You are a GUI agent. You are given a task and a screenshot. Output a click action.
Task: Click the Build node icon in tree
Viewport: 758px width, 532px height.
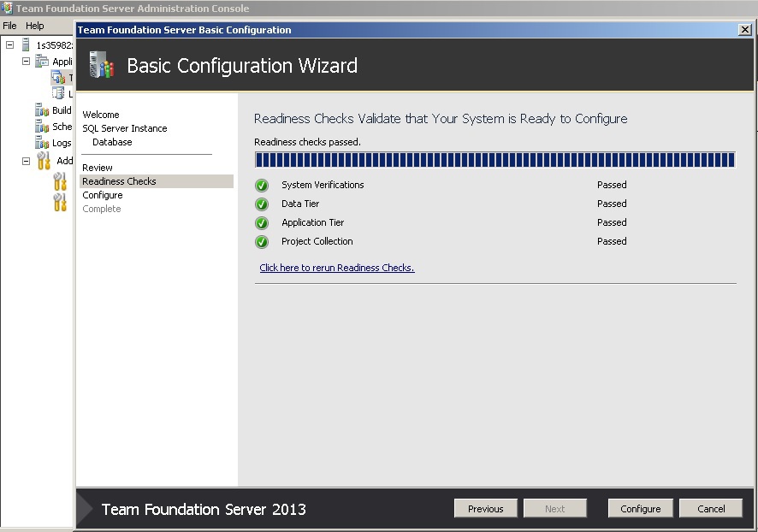[42, 110]
